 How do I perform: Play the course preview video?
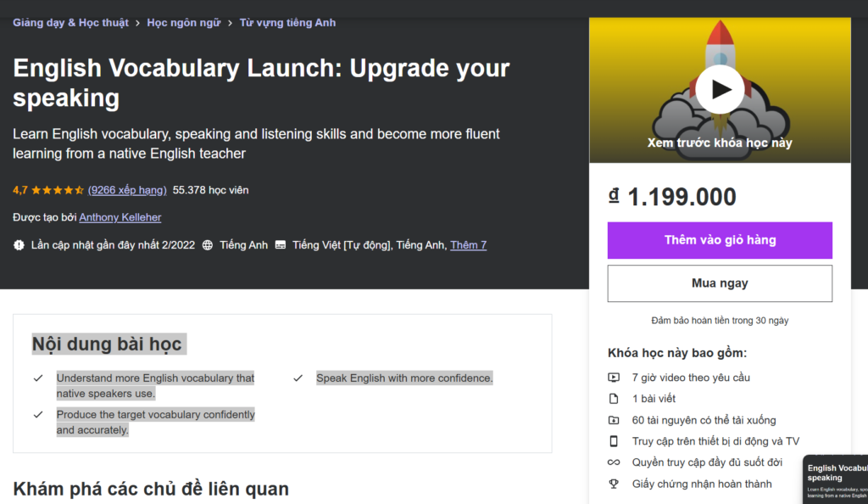coord(720,90)
